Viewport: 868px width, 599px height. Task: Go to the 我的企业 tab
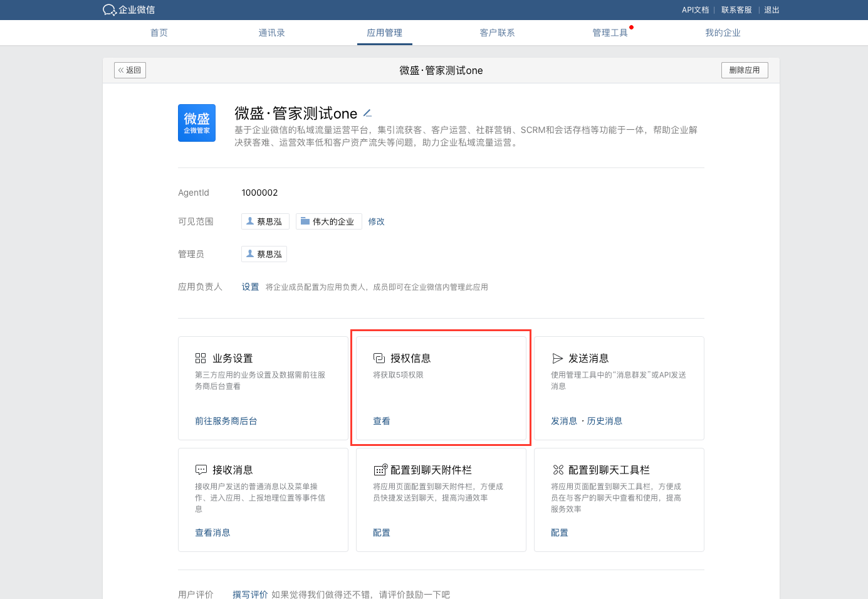pyautogui.click(x=723, y=33)
